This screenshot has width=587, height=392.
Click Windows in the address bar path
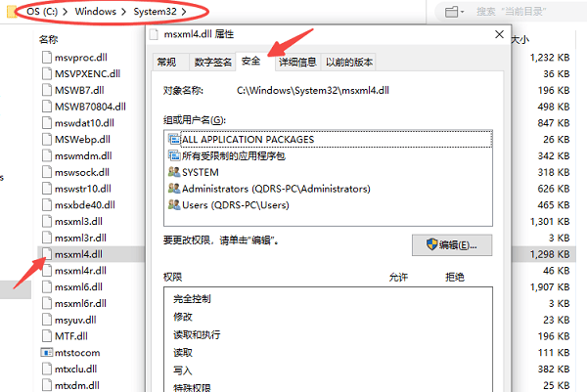[x=96, y=12]
